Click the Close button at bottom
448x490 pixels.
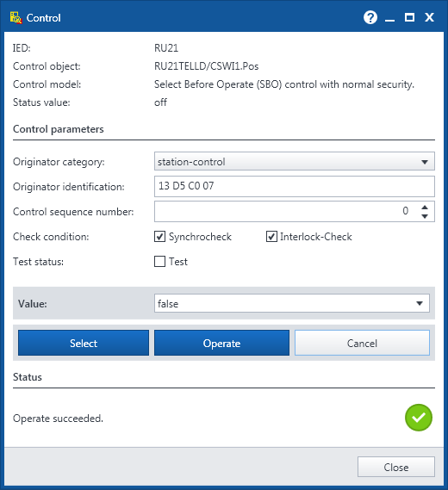coord(396,467)
